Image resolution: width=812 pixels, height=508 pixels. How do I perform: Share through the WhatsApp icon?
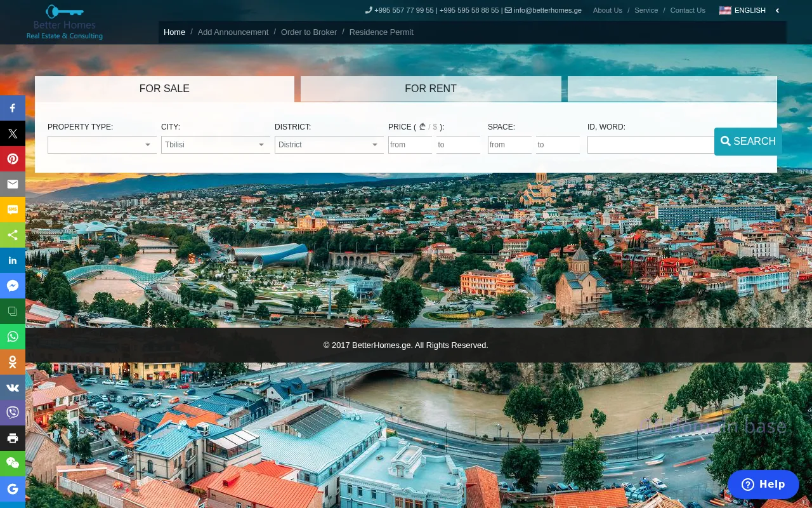(13, 337)
